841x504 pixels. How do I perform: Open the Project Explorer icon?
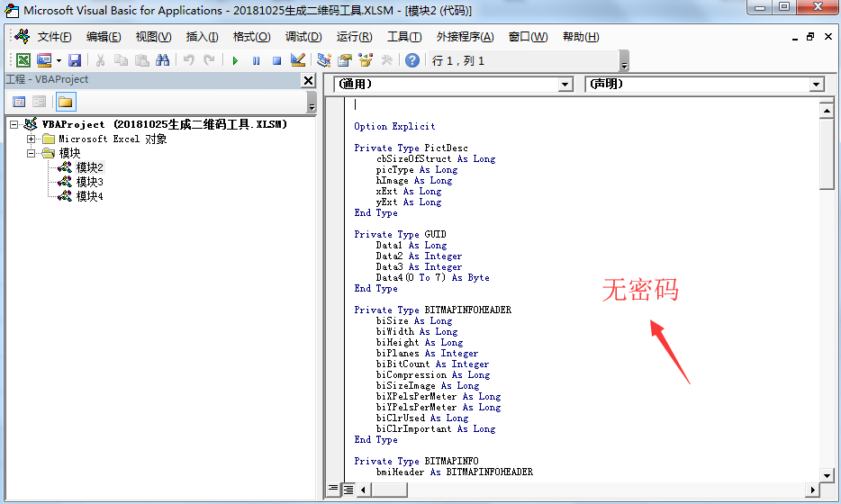pyautogui.click(x=324, y=60)
